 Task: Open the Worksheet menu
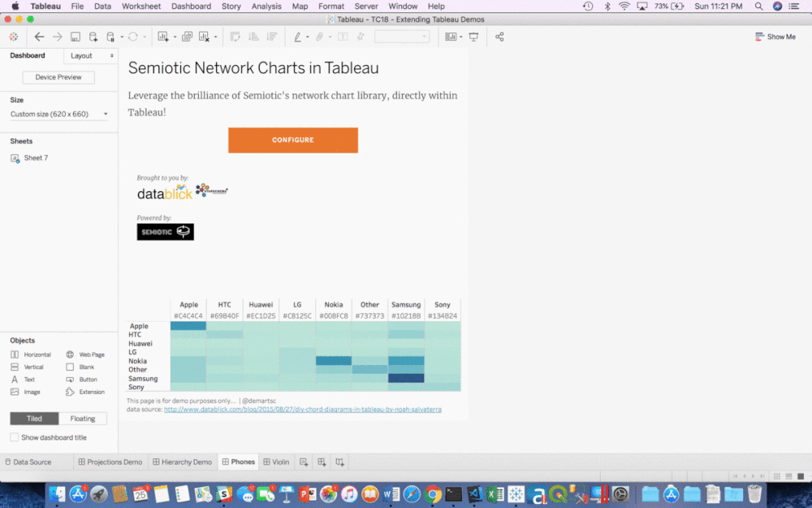(x=141, y=7)
